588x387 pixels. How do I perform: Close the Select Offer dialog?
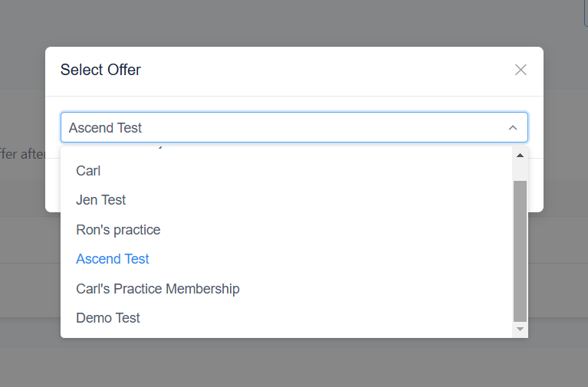521,70
